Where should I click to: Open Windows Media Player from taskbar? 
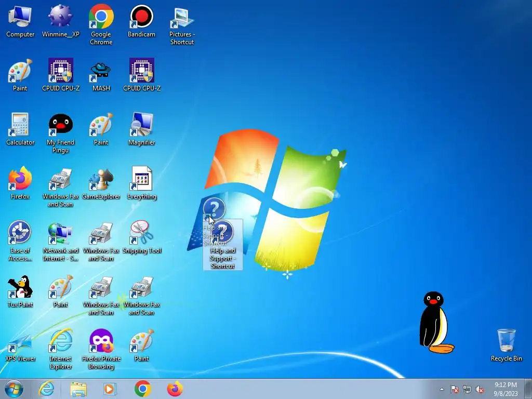(x=110, y=389)
